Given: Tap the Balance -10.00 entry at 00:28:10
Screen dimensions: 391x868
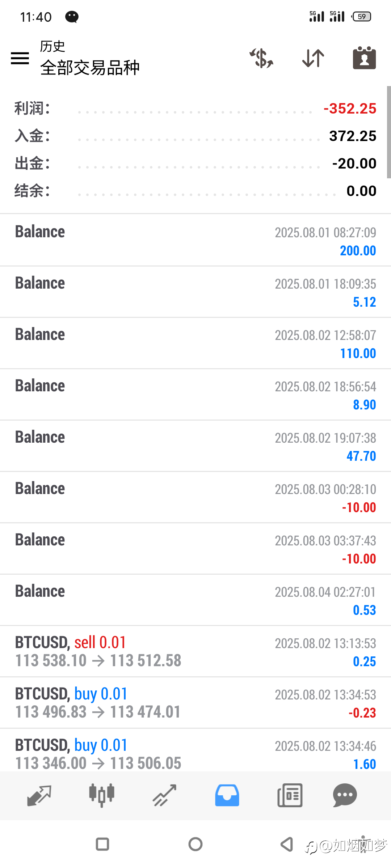Looking at the screenshot, I should [195, 497].
